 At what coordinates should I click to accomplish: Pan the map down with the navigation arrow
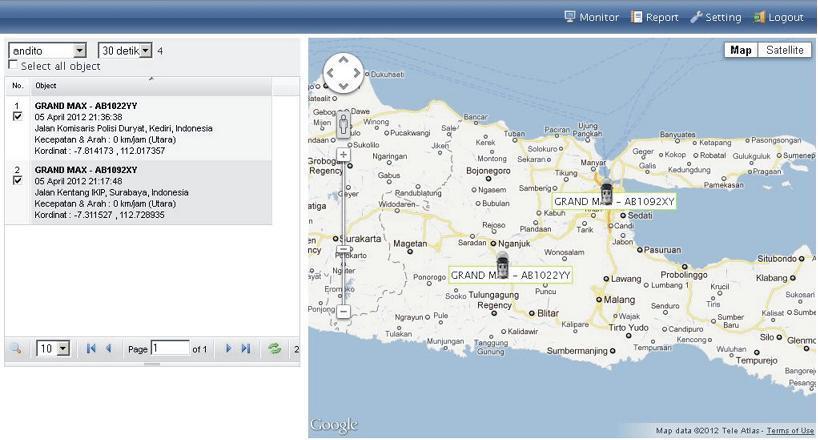[x=343, y=86]
